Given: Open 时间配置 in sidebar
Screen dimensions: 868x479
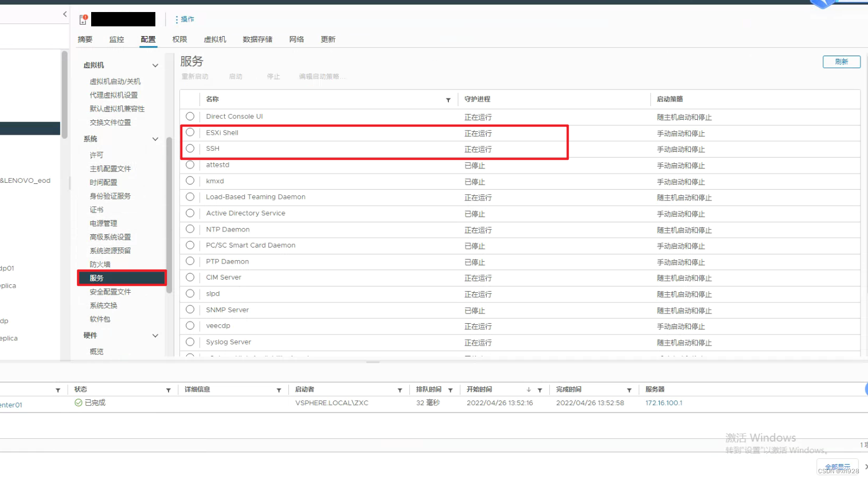Looking at the screenshot, I should pyautogui.click(x=103, y=183).
